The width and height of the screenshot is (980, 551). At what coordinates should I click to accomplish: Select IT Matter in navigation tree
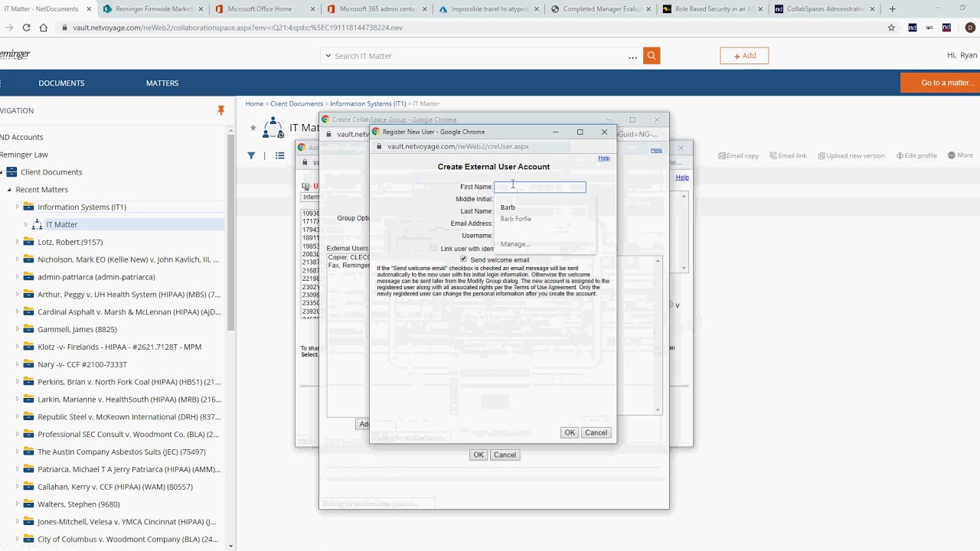62,224
